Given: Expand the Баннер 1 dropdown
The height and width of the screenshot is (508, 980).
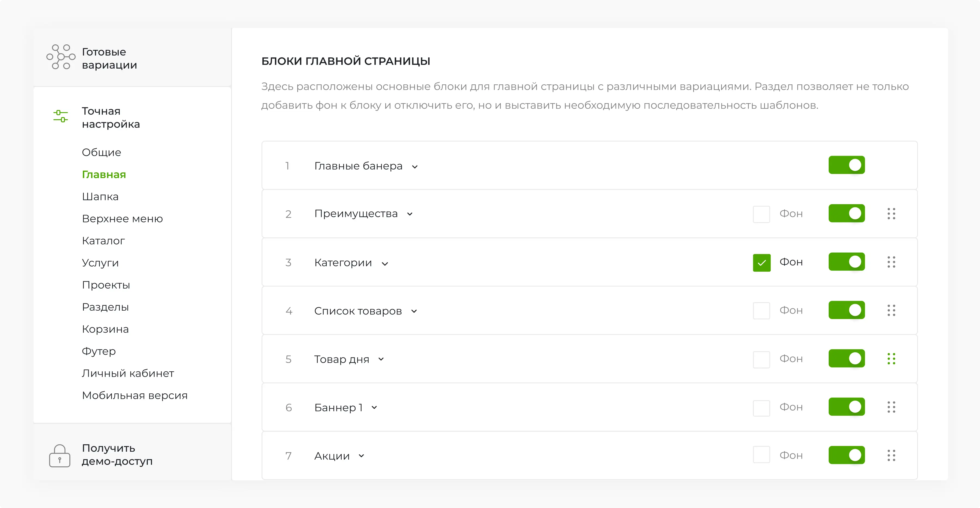Looking at the screenshot, I should point(374,408).
